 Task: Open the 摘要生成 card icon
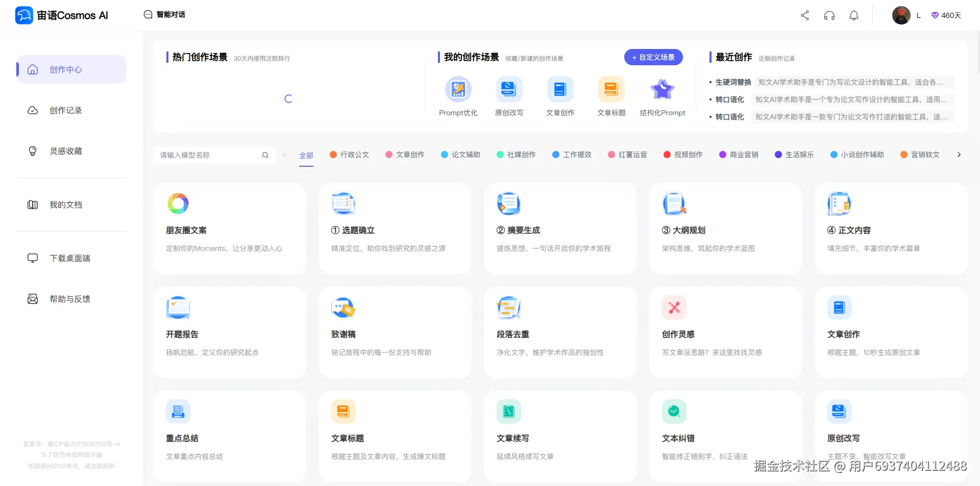[509, 203]
